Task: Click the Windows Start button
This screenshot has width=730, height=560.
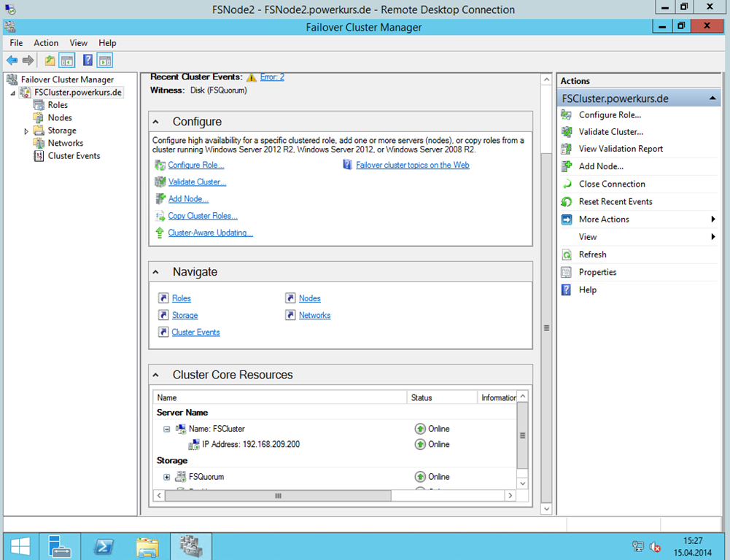Action: tap(20, 546)
